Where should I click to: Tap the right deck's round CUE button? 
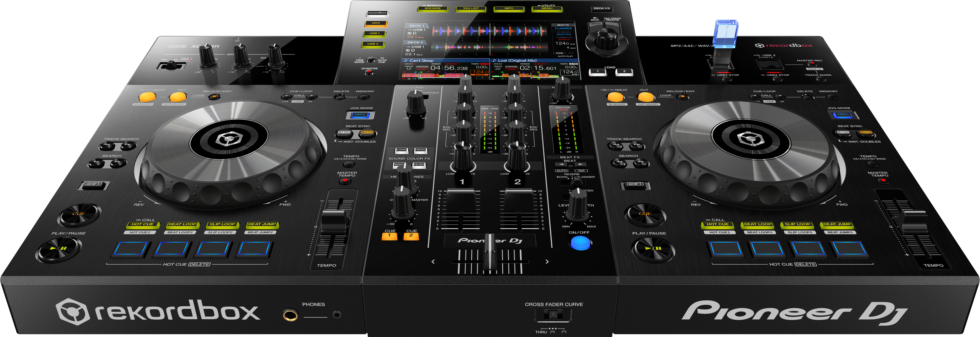click(x=645, y=215)
